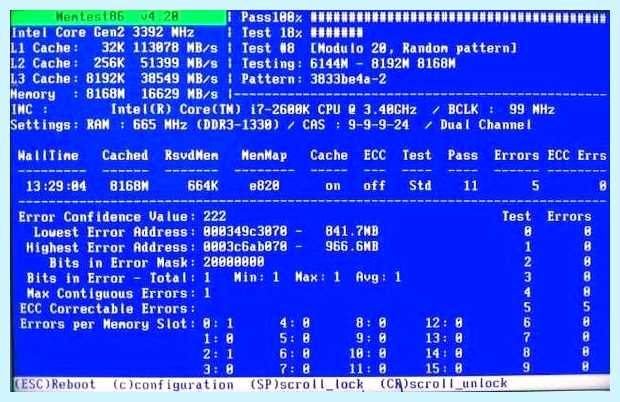Select the (CR)scroll_unlock option
The height and width of the screenshot is (402, 620).
coord(444,383)
